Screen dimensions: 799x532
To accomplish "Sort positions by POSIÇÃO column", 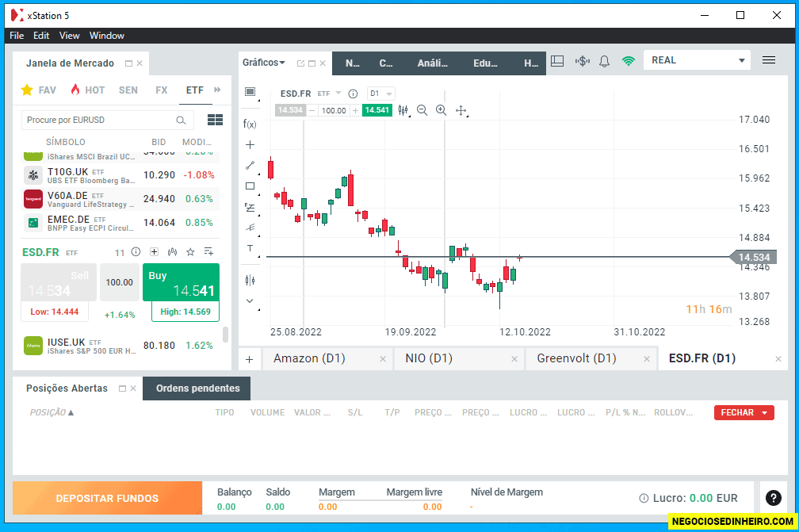I will click(52, 412).
